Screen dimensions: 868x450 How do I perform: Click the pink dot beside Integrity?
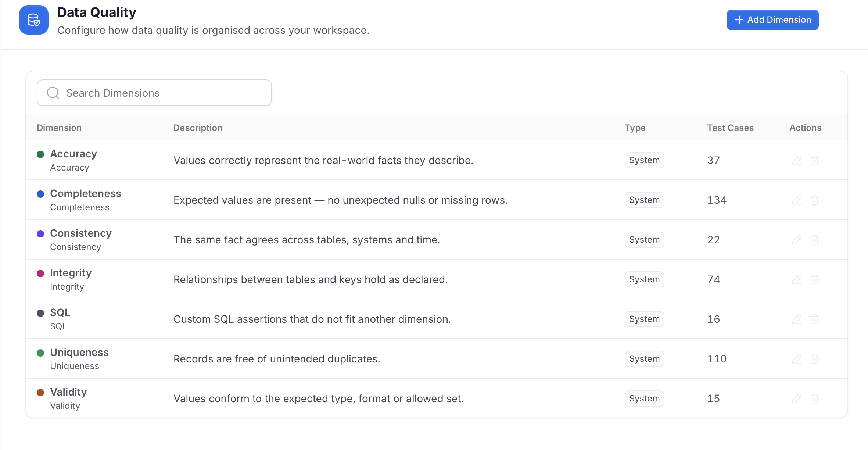click(x=40, y=273)
